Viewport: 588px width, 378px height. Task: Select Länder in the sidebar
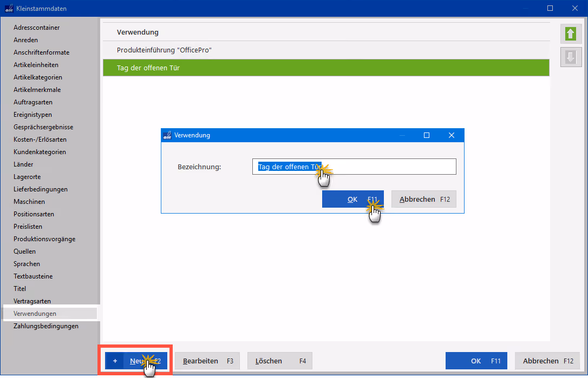tap(23, 164)
